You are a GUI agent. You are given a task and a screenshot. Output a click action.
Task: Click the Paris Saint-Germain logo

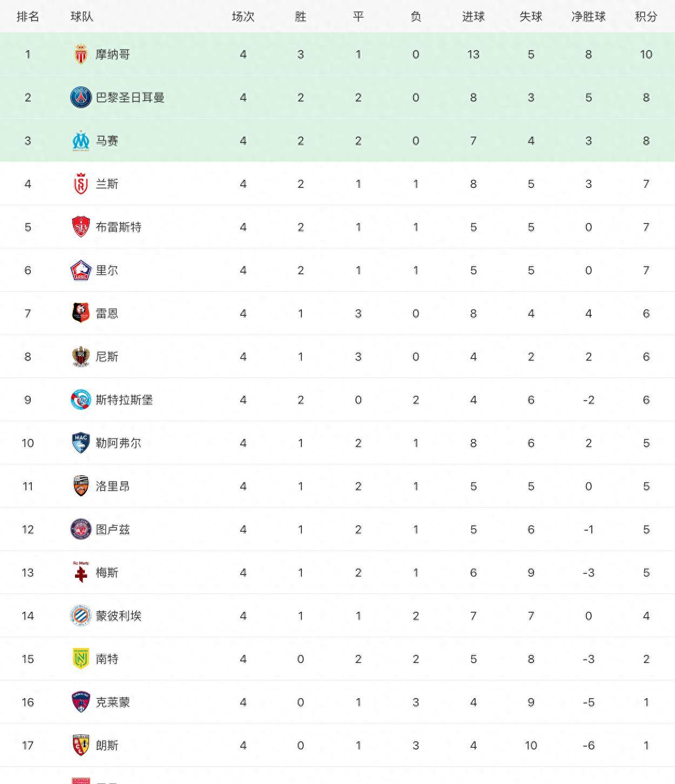tap(81, 97)
